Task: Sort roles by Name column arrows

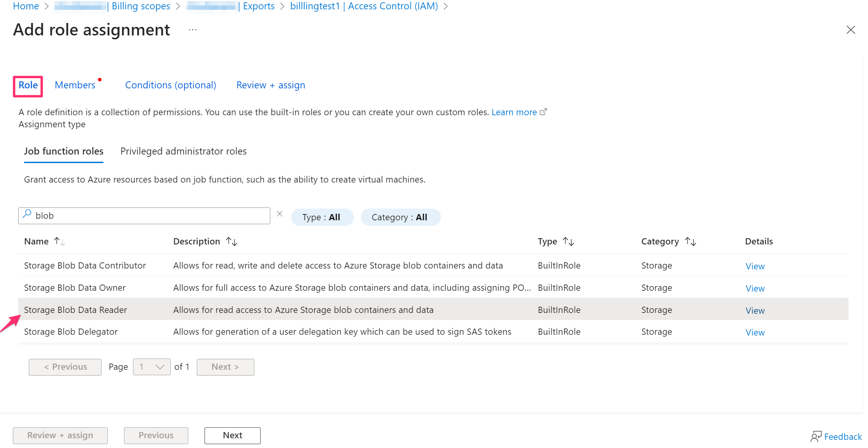Action: [59, 241]
